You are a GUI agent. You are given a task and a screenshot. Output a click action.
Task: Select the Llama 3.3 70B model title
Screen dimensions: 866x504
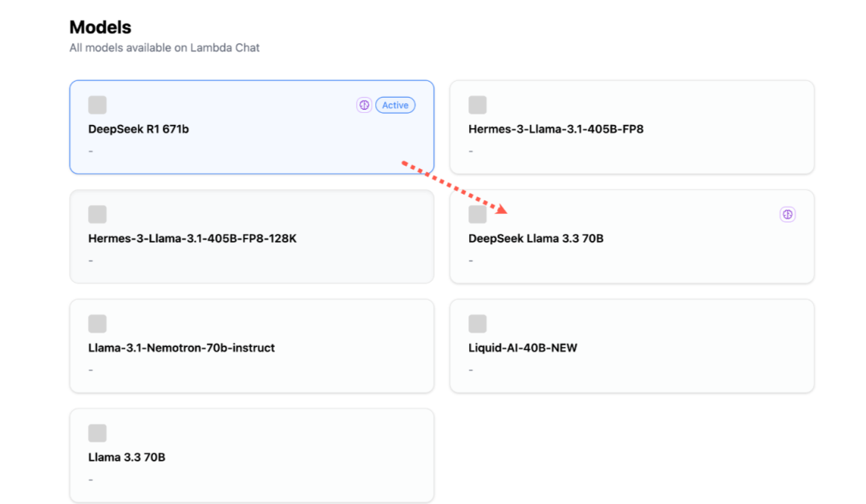click(127, 457)
